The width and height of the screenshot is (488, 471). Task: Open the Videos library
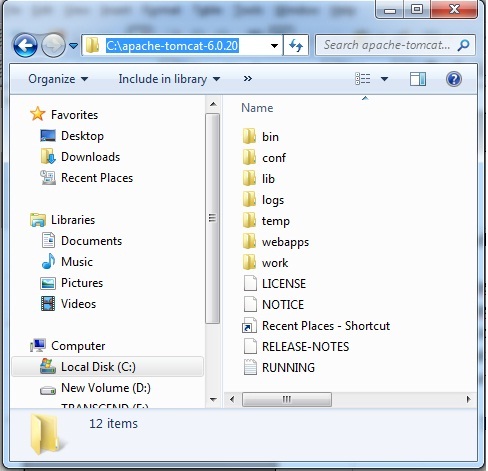pos(68,304)
